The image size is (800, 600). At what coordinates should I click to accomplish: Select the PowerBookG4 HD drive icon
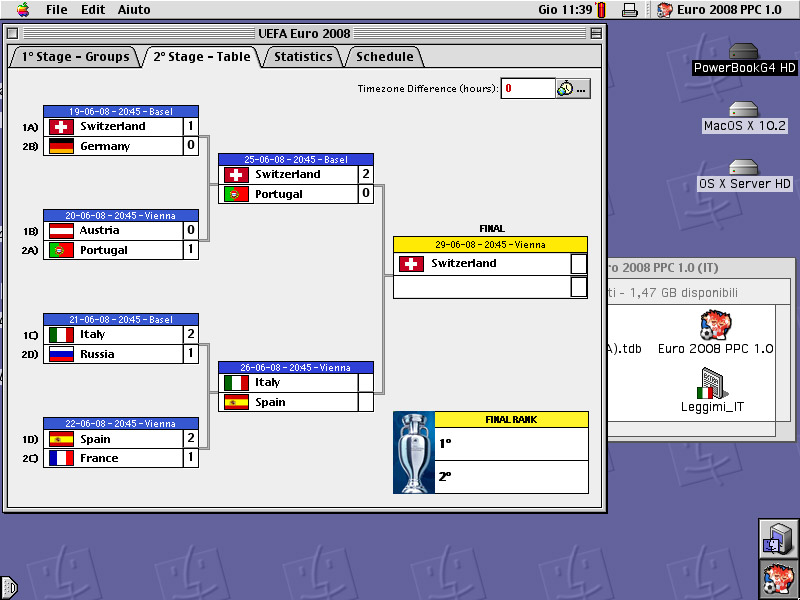744,51
